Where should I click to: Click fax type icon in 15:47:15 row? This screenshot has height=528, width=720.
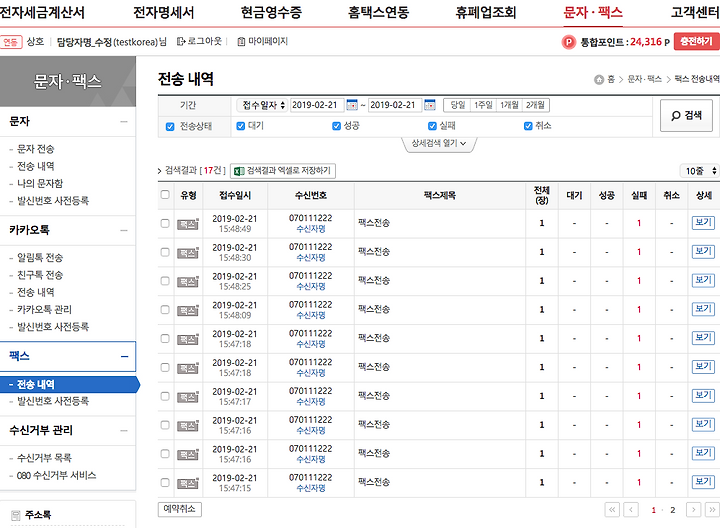pos(188,483)
